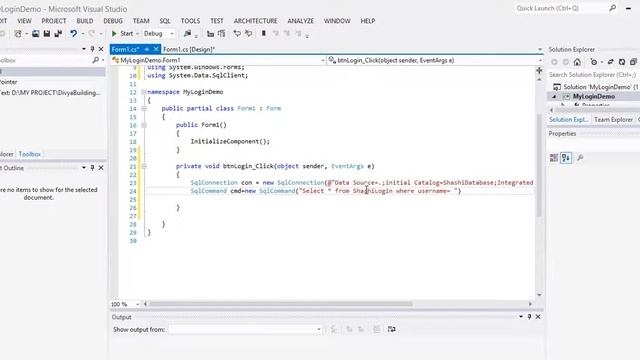Uncomment the selected lines
This screenshot has width=640, height=360.
pos(248,33)
